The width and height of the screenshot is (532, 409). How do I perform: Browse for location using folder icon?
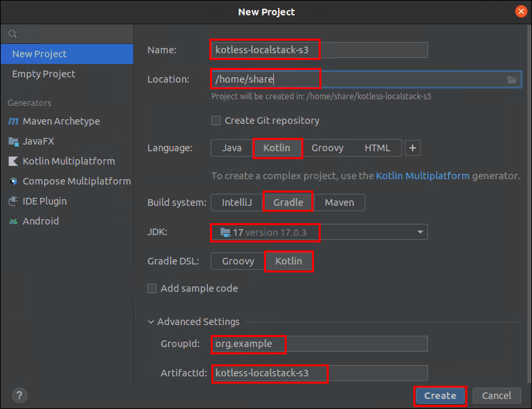click(511, 79)
